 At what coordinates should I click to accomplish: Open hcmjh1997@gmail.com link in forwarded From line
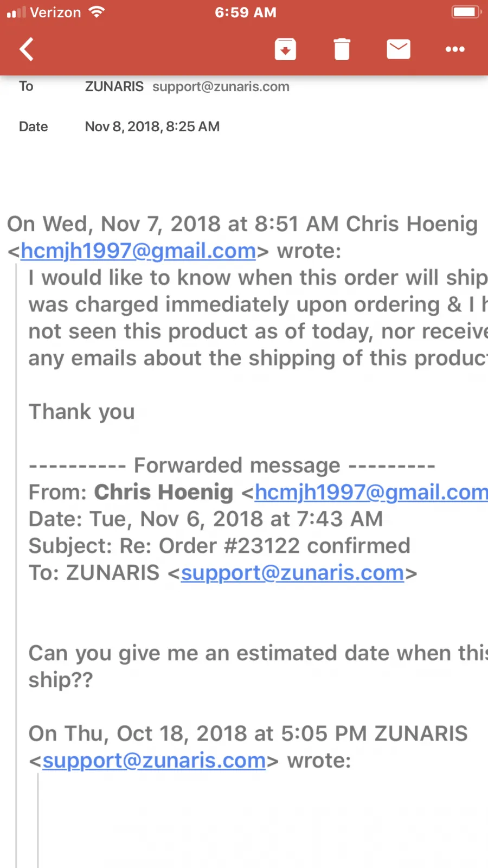click(x=371, y=492)
